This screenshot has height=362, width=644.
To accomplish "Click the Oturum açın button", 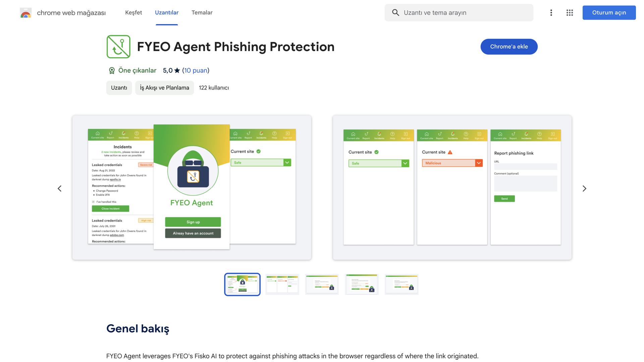I will pos(609,13).
